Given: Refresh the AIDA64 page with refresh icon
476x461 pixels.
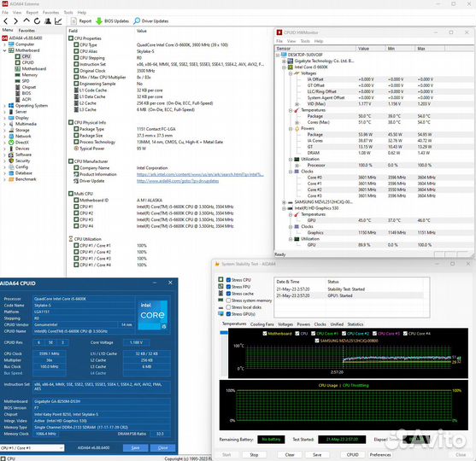Looking at the screenshot, I should pos(37,21).
